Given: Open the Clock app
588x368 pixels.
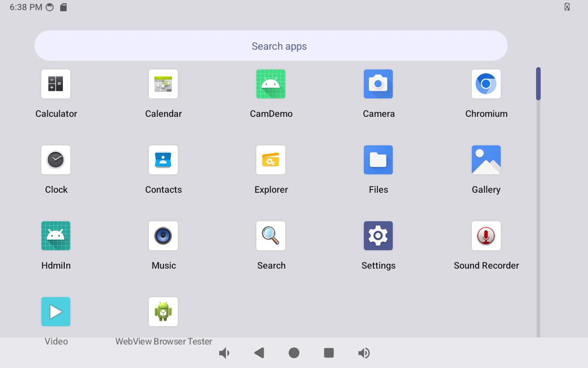Looking at the screenshot, I should (56, 160).
